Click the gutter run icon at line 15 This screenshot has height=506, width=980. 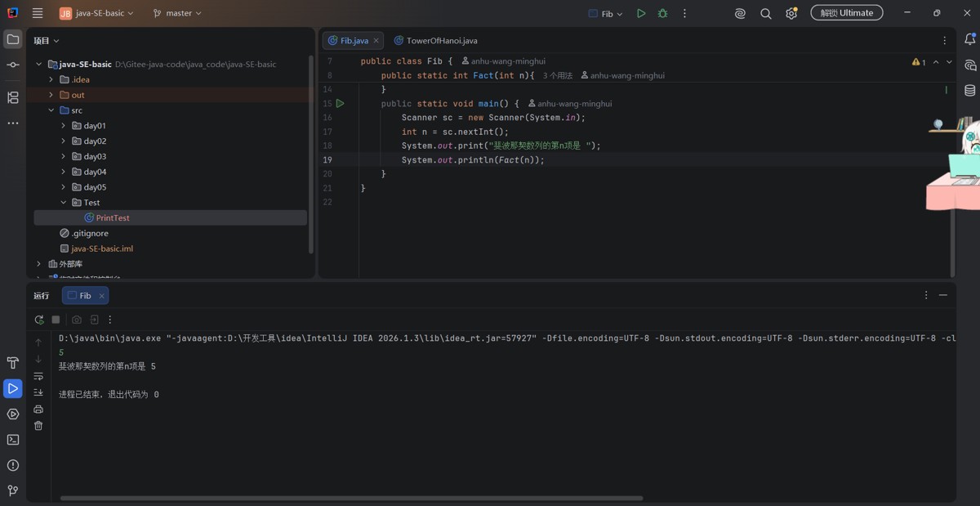pyautogui.click(x=341, y=104)
